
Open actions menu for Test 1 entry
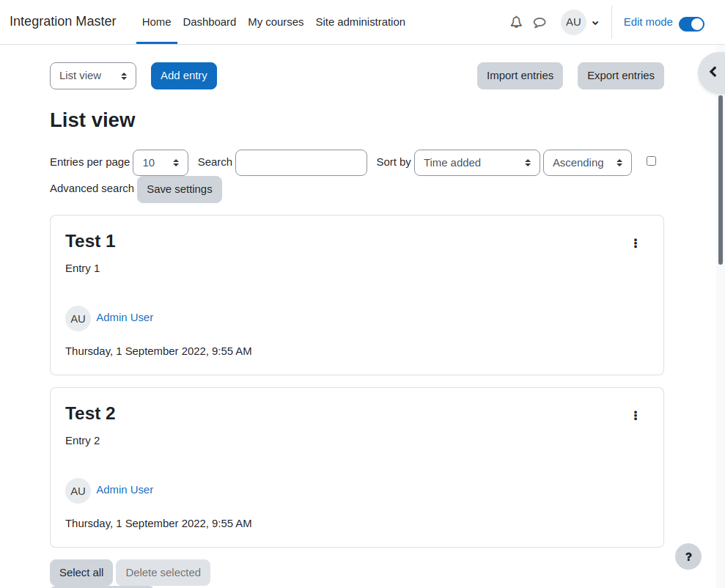636,243
